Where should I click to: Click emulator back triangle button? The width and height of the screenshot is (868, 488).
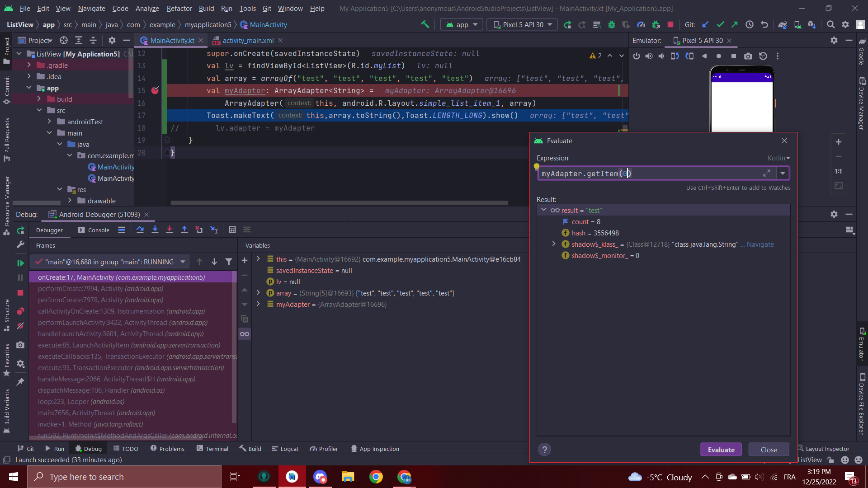point(704,56)
